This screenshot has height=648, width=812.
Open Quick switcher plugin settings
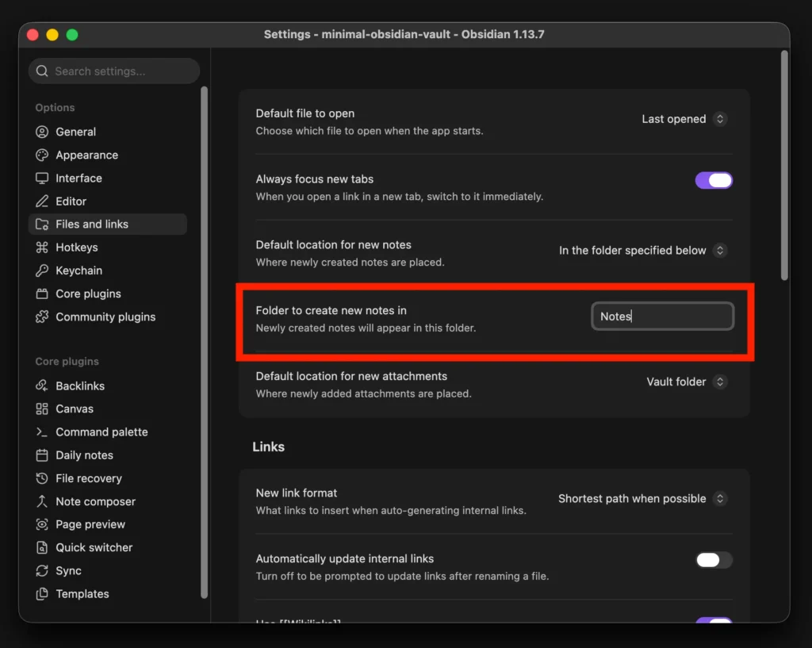pos(108,547)
